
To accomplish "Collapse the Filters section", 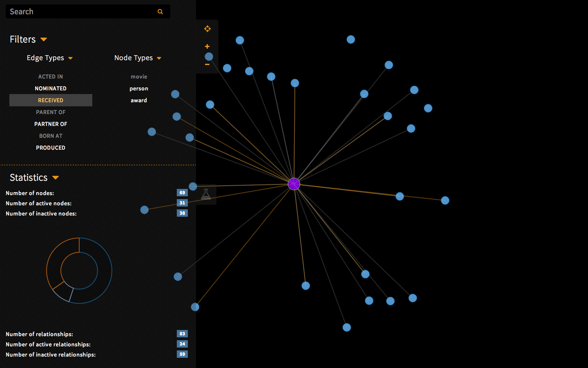I will pos(44,39).
